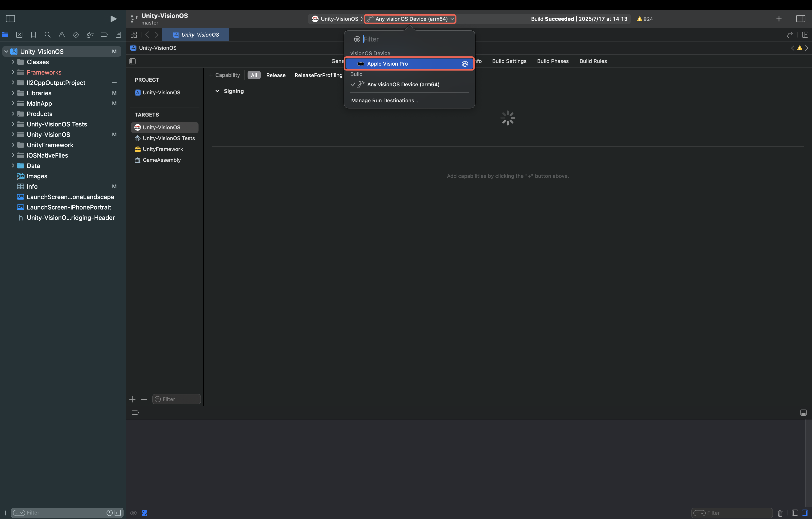Switch to the Build Rules tab
This screenshot has width=812, height=519.
click(x=593, y=61)
